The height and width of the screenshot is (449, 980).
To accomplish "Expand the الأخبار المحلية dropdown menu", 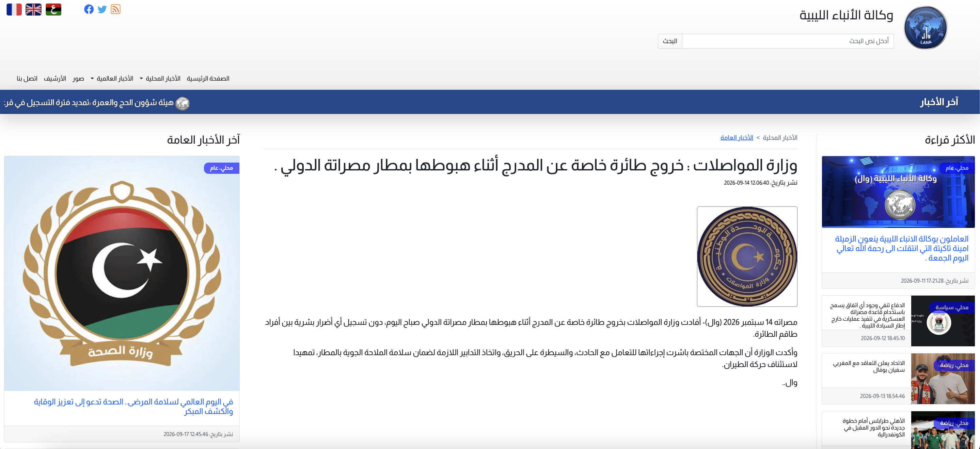I will 160,78.
